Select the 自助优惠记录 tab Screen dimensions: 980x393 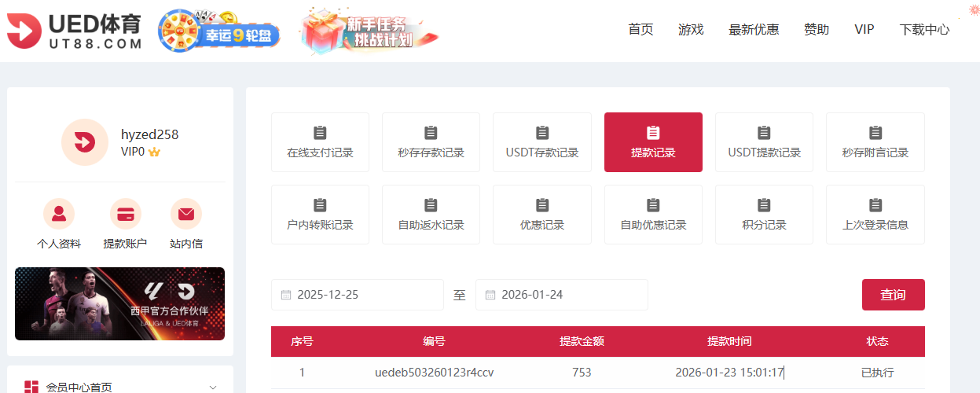point(653,215)
